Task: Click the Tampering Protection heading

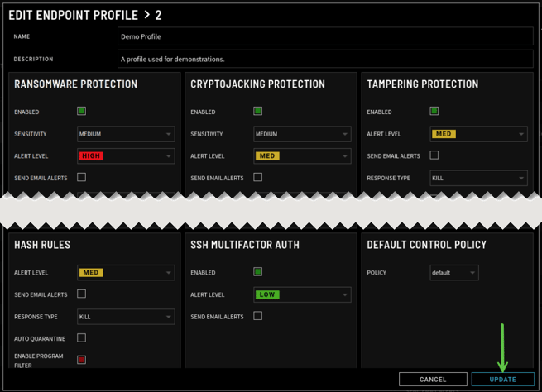Action: coord(422,84)
